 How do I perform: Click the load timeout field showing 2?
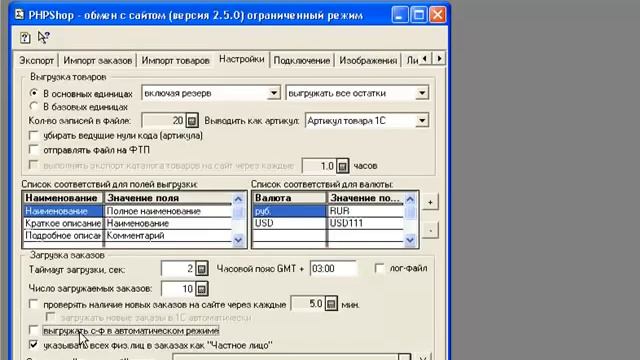tap(178, 269)
